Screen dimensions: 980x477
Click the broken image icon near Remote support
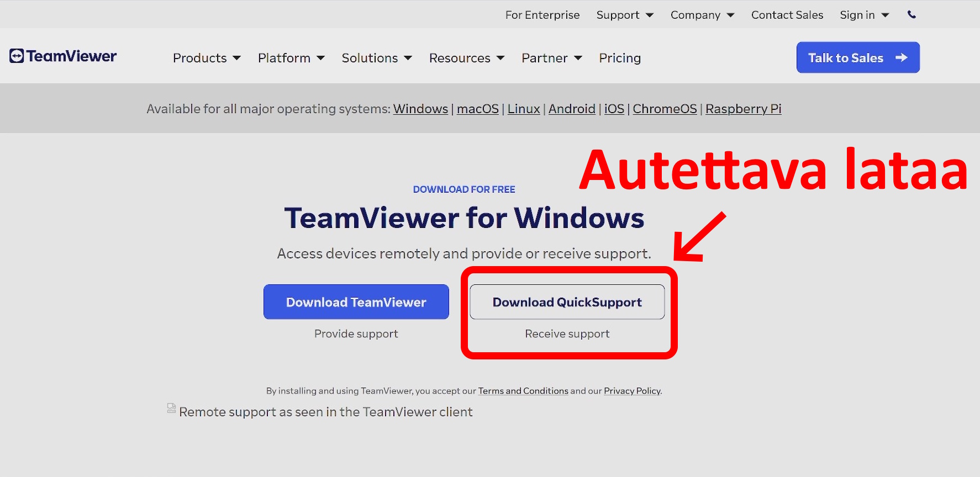coord(171,409)
